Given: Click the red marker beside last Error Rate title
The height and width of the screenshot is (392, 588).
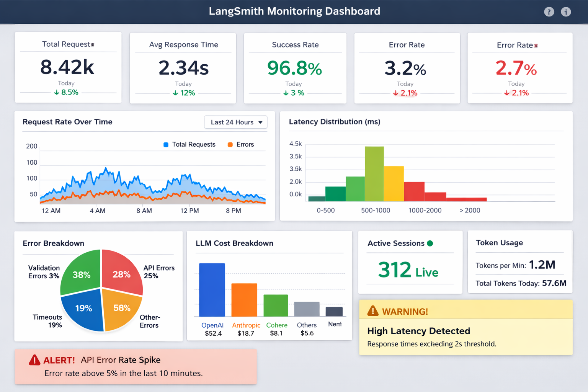Looking at the screenshot, I should pyautogui.click(x=536, y=46).
